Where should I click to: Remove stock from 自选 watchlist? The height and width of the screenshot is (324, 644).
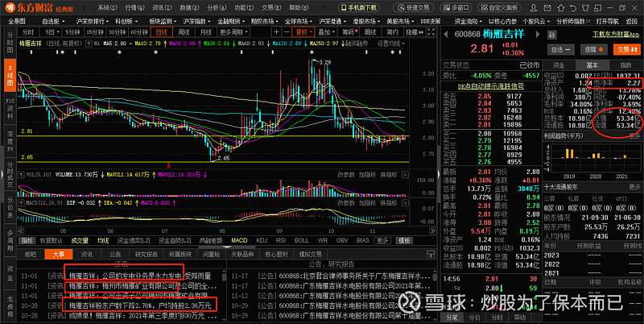tap(562, 49)
